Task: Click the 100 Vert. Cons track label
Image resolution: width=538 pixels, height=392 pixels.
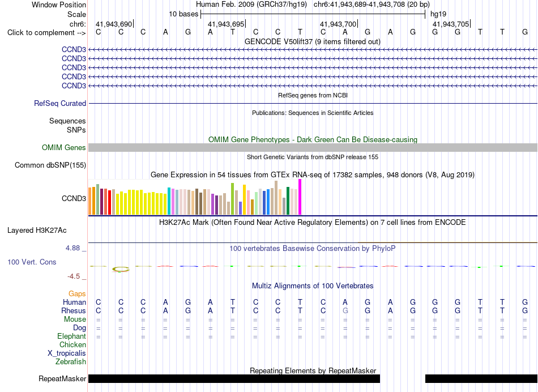Action: [32, 262]
